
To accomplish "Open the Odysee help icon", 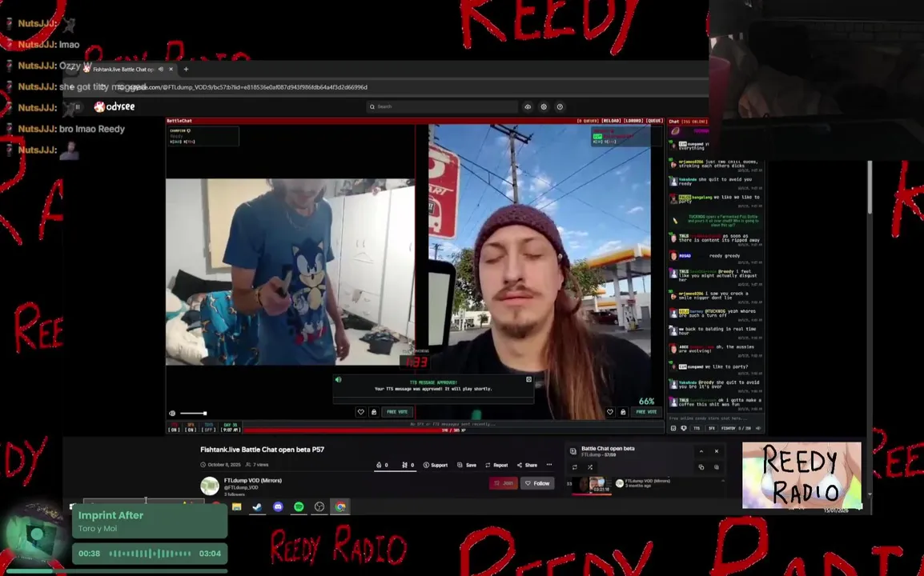I will pos(560,106).
